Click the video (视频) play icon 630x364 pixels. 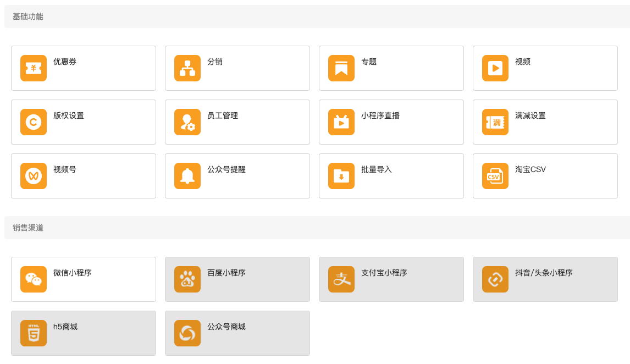(495, 68)
